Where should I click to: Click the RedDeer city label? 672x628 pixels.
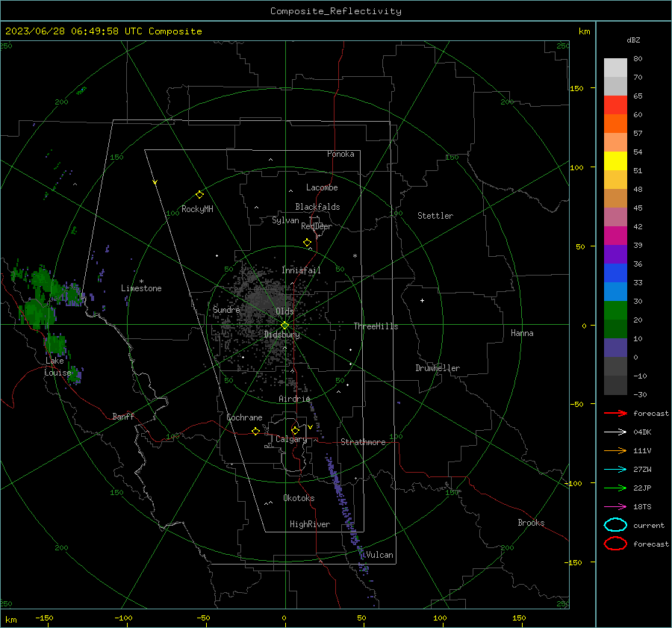(317, 226)
